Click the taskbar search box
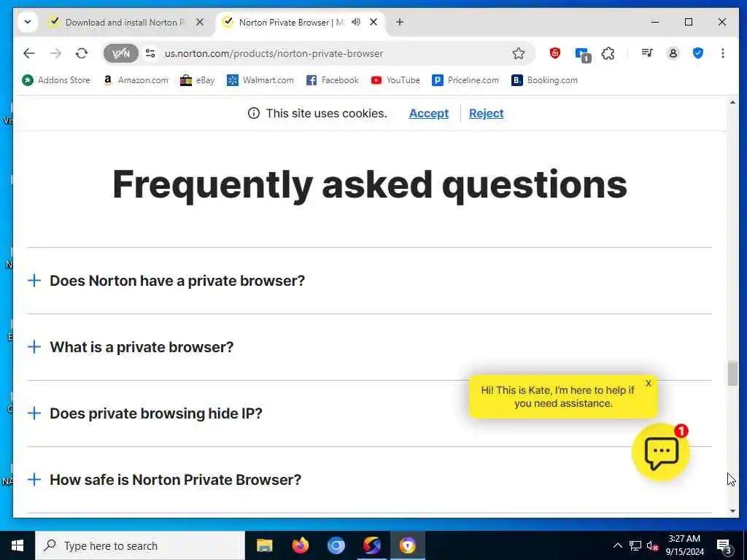747x560 pixels. click(140, 545)
